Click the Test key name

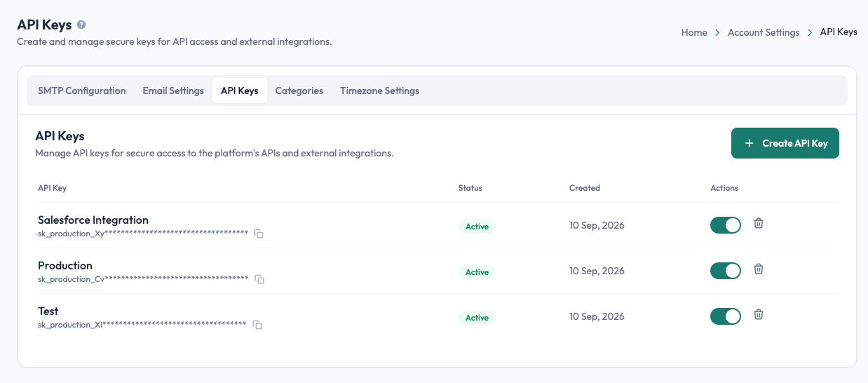[48, 311]
